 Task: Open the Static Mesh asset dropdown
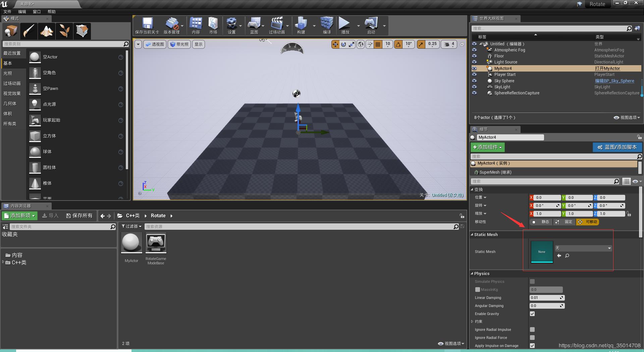(x=583, y=248)
